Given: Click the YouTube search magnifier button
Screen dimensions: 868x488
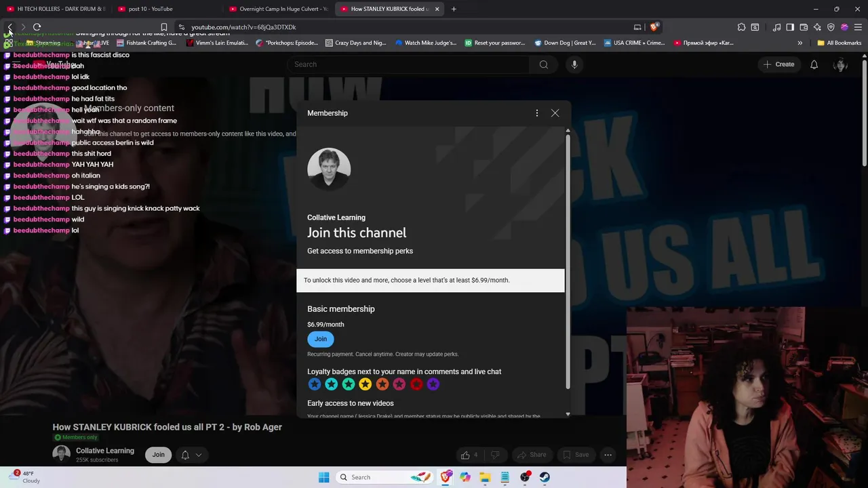Looking at the screenshot, I should [544, 64].
